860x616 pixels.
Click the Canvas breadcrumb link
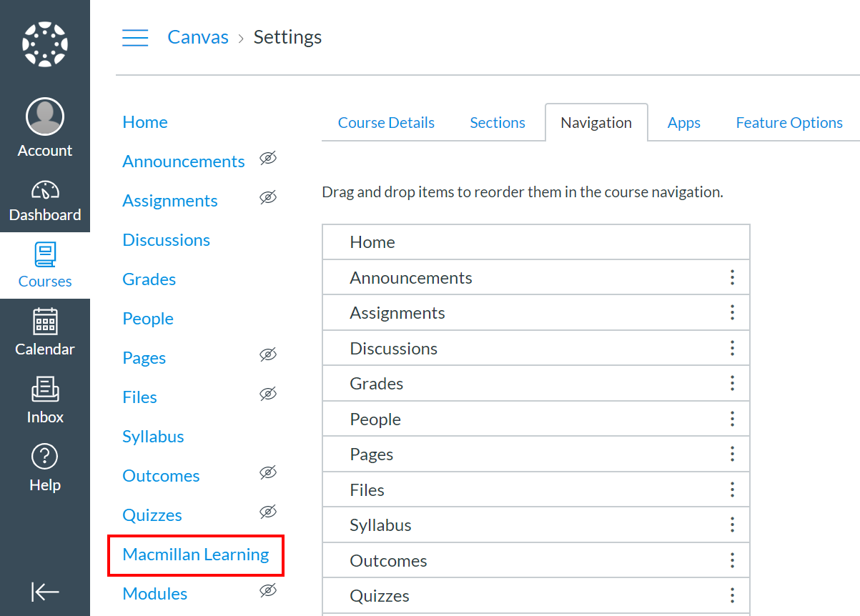point(198,36)
